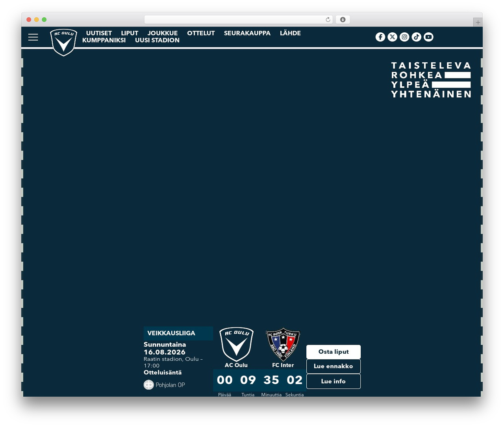Screen dimensions: 504x427
Task: Open the Kumppaniksi menu item
Action: coord(104,40)
